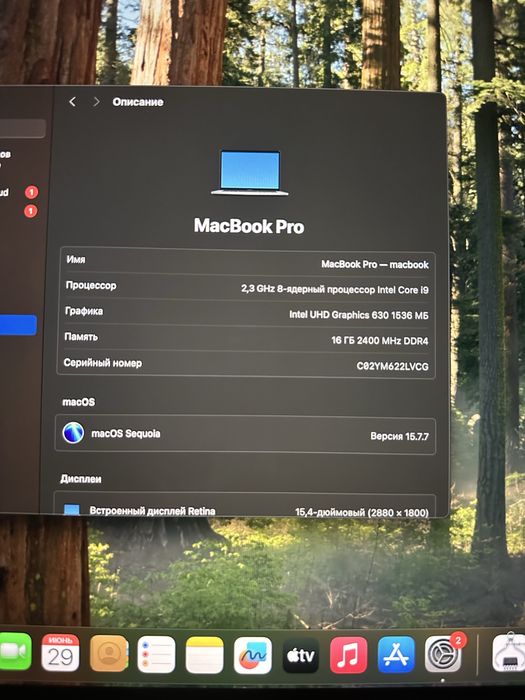
Task: Go back with the left chevron
Action: coord(72,102)
